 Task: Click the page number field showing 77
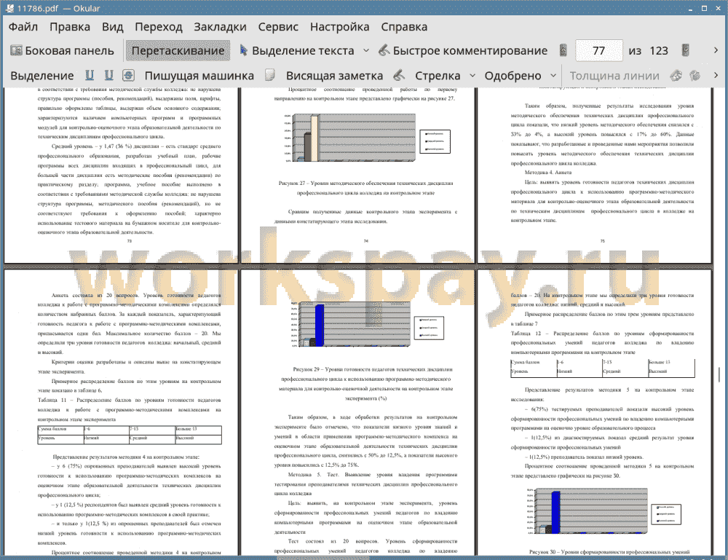[x=599, y=51]
